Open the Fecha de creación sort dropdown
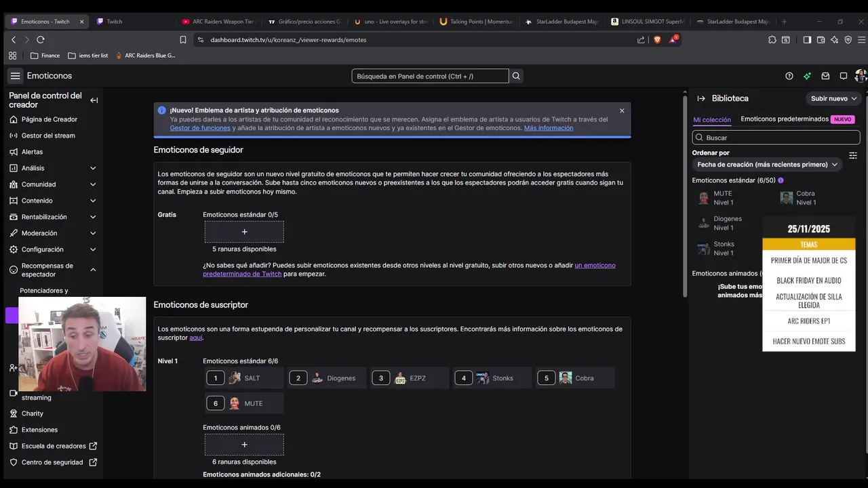 pos(767,164)
